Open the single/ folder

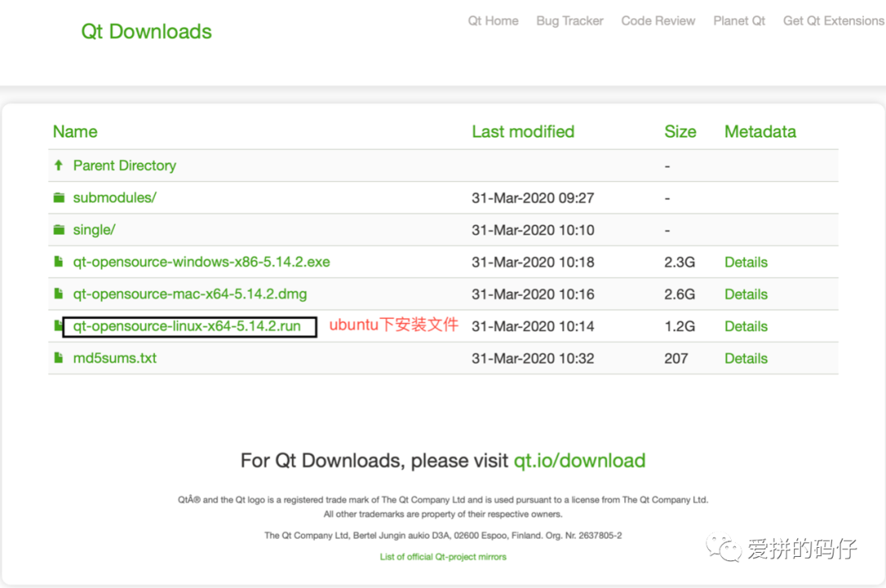[94, 230]
